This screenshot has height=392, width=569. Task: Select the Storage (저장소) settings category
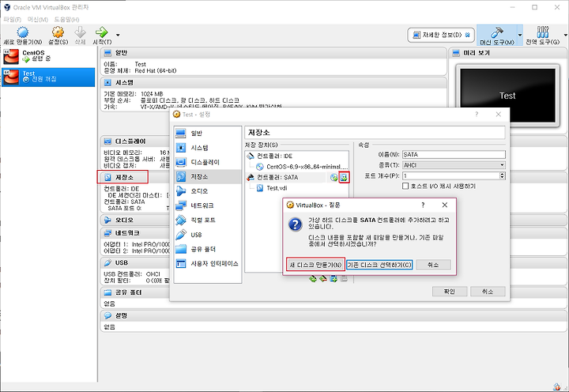point(208,177)
